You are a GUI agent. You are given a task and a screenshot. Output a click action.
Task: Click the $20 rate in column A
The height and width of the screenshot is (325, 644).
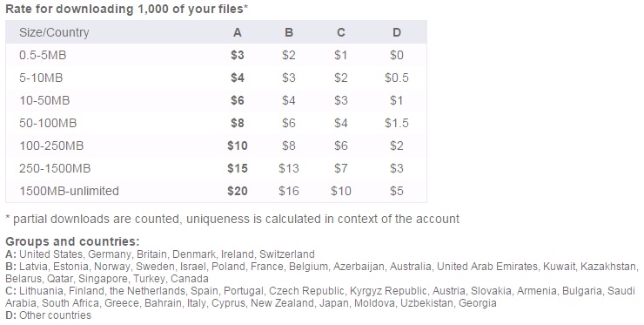click(x=238, y=191)
